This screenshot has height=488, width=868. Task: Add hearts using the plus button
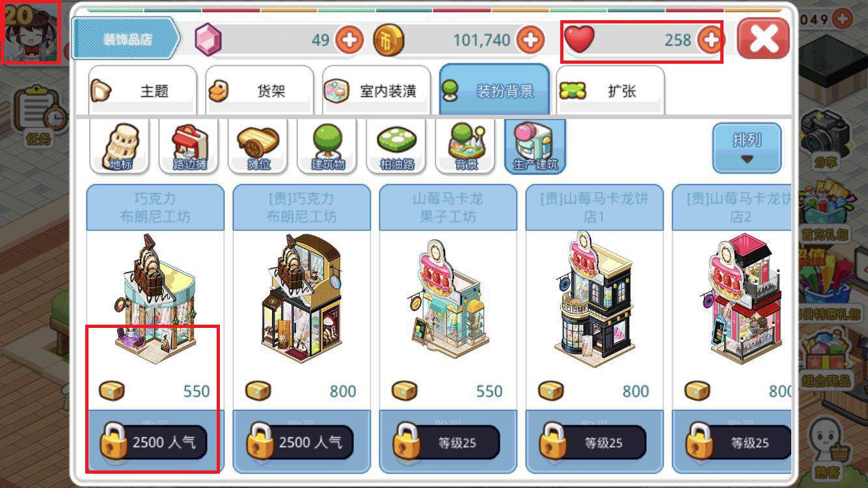[711, 40]
